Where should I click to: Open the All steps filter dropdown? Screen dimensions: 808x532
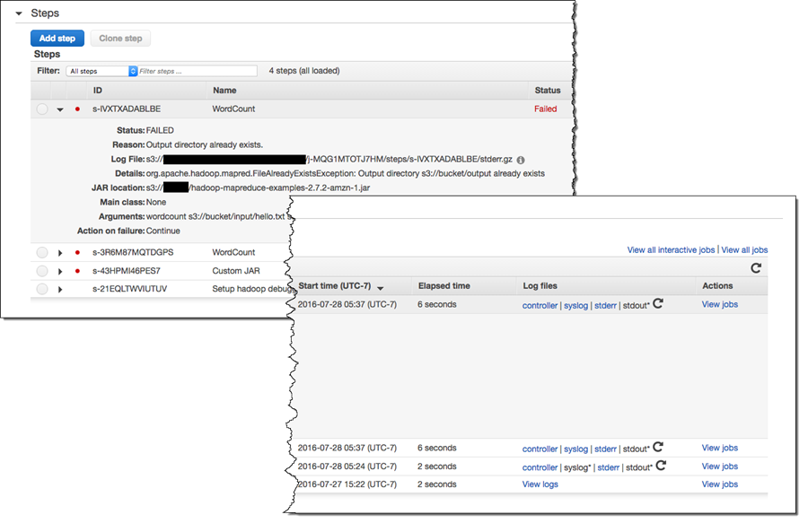coord(101,71)
